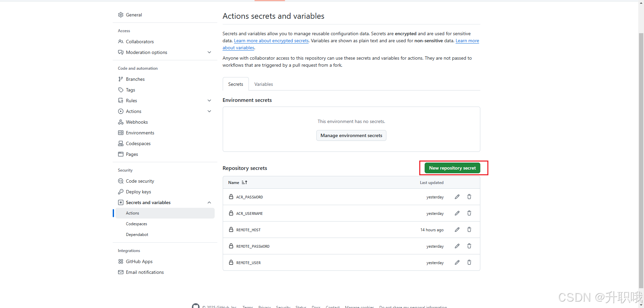Click the sort arrow icon beside Name
Image resolution: width=644 pixels, height=308 pixels.
coord(245,182)
